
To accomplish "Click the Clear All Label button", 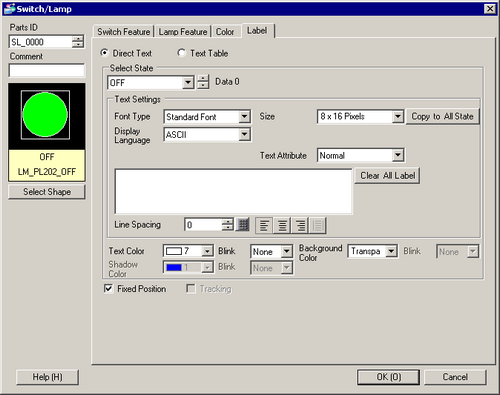I will (387, 175).
